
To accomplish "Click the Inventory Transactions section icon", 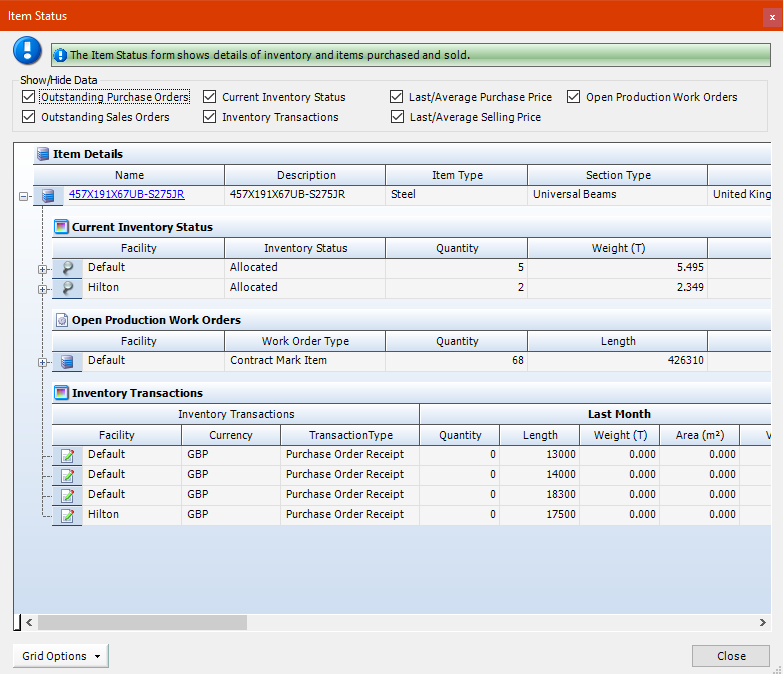I will [61, 393].
